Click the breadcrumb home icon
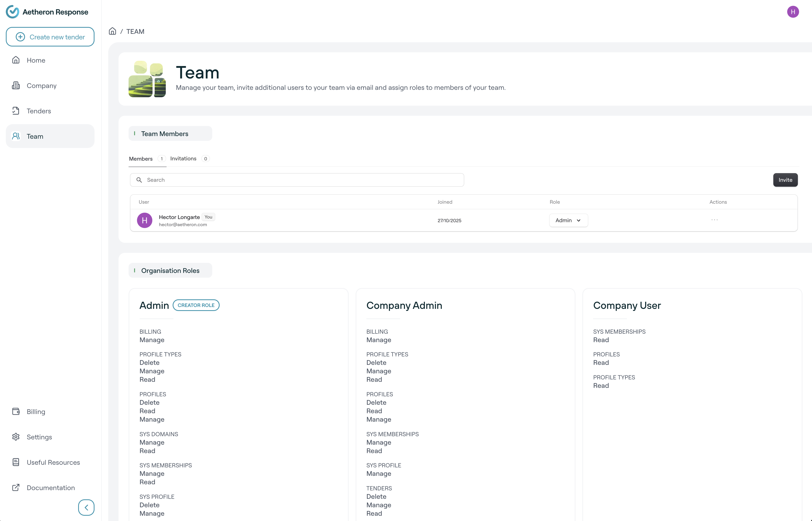The image size is (812, 521). coord(112,31)
